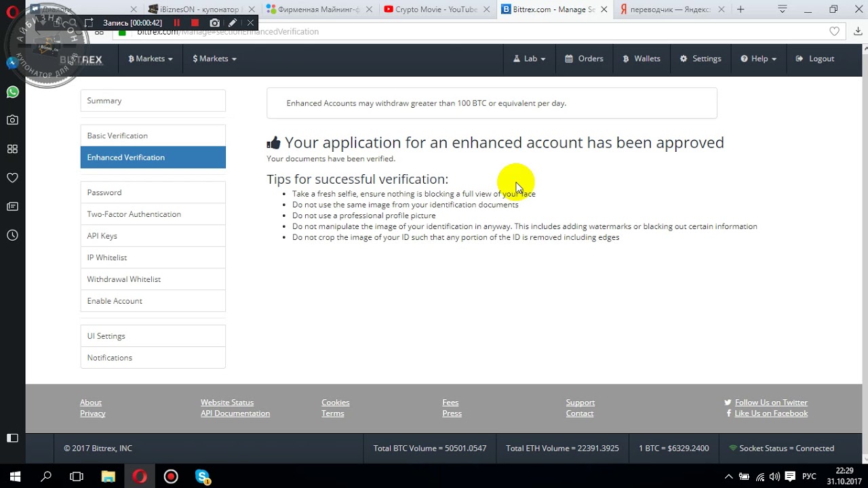Open bookmarks heart in the Opera sidebar
This screenshot has height=488, width=868.
tap(12, 178)
